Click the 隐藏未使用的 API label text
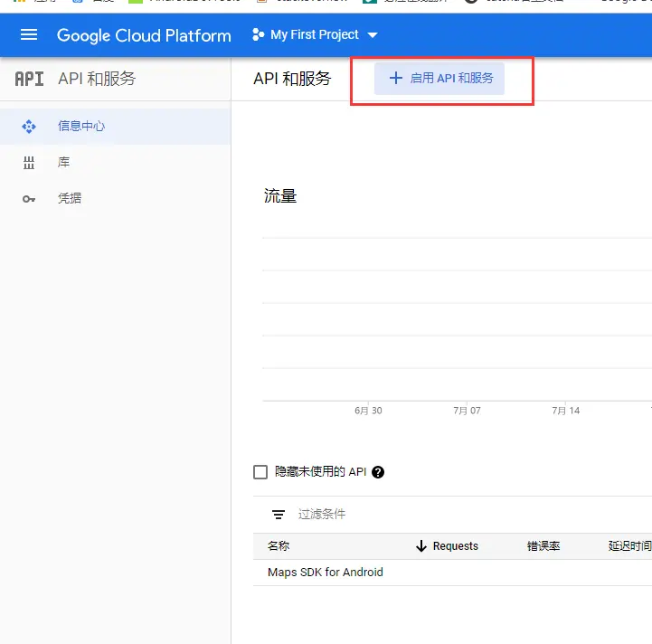Screen dimensions: 652x644 [x=321, y=472]
